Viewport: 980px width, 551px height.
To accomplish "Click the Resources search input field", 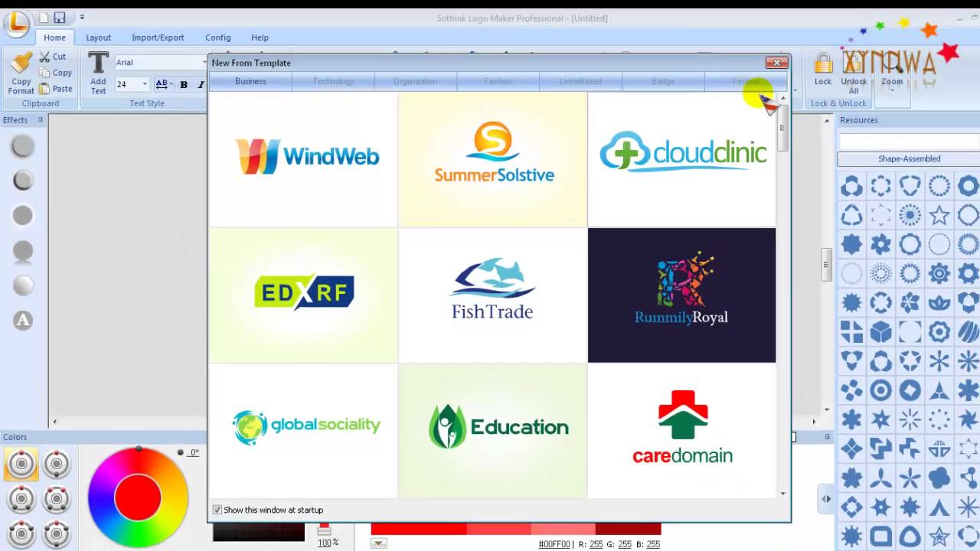I will click(910, 142).
